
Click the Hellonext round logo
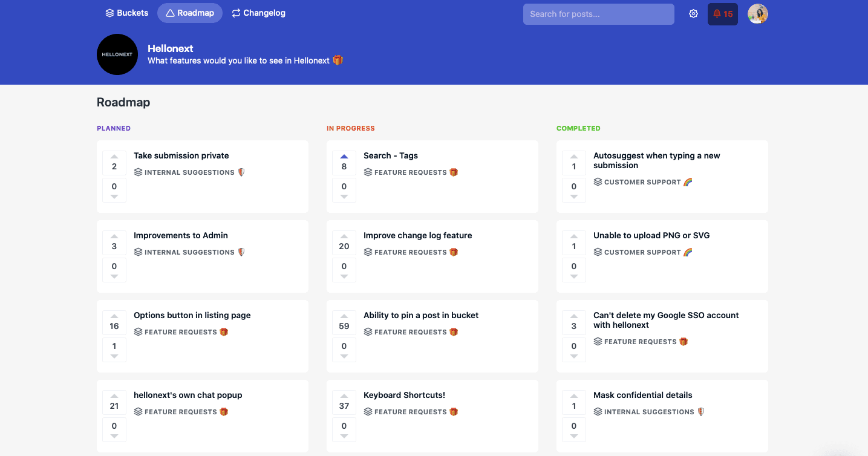[x=117, y=54]
